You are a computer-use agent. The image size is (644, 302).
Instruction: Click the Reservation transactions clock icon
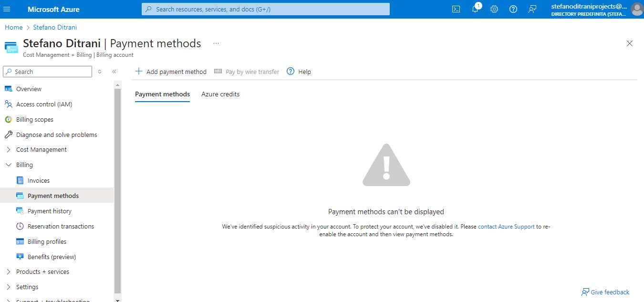click(x=20, y=226)
